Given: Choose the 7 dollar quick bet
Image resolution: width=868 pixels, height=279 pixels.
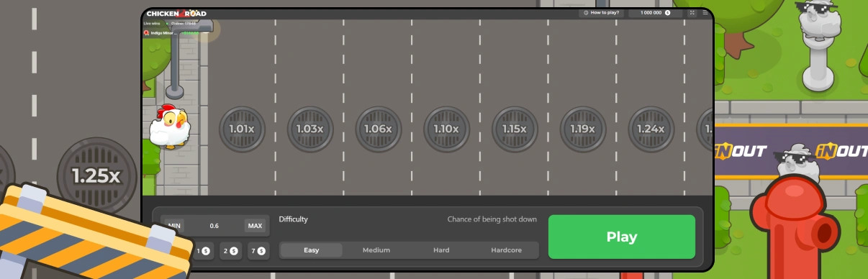Looking at the screenshot, I should point(258,251).
